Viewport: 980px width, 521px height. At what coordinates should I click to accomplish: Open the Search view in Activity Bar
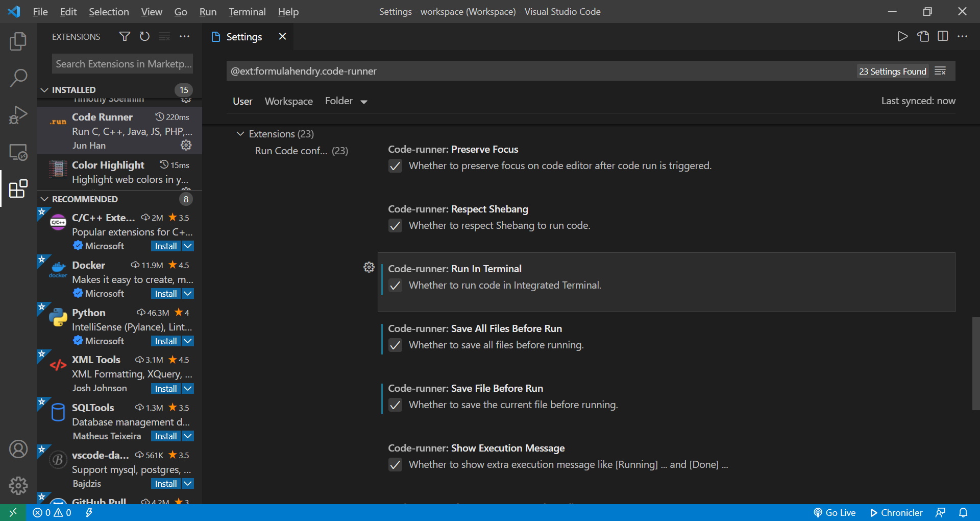(18, 78)
